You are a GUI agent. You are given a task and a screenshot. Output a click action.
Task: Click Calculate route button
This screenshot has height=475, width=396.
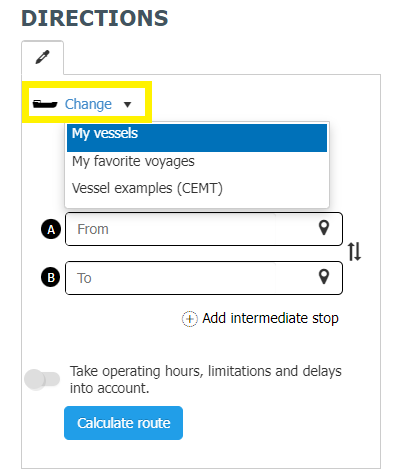pyautogui.click(x=123, y=423)
